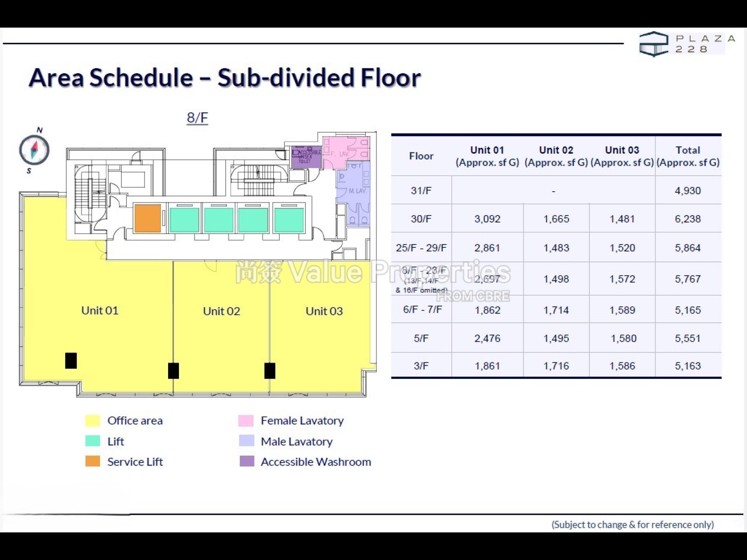Click the Service Lift orange color swatch
Viewport: 747px width, 560px height.
[x=93, y=462]
